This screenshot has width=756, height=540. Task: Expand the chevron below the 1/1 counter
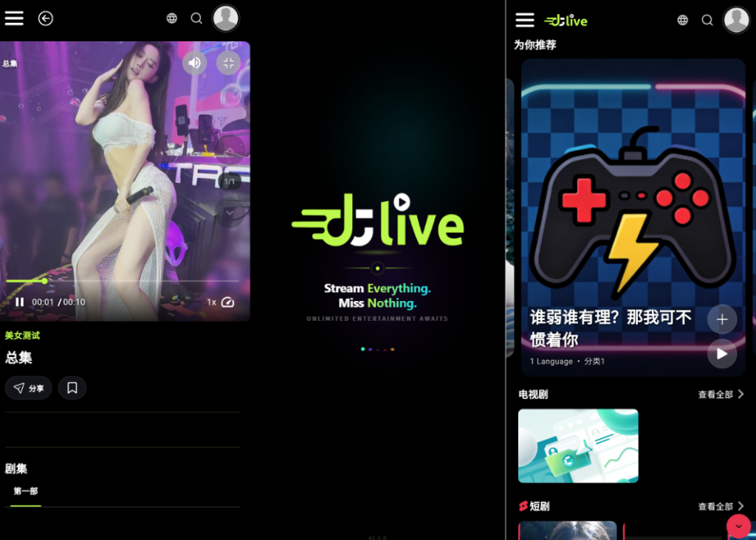point(230,212)
